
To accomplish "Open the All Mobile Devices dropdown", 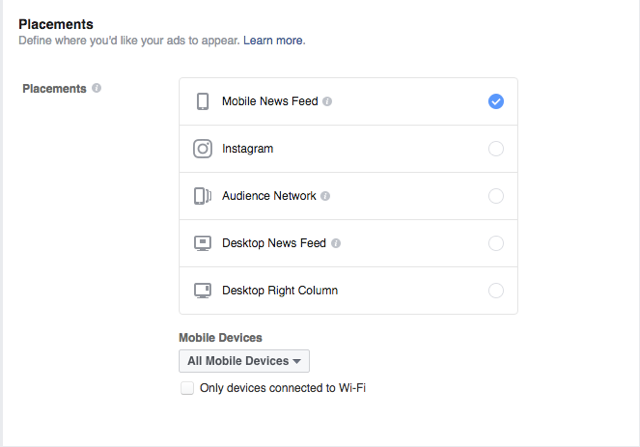I will [x=244, y=361].
